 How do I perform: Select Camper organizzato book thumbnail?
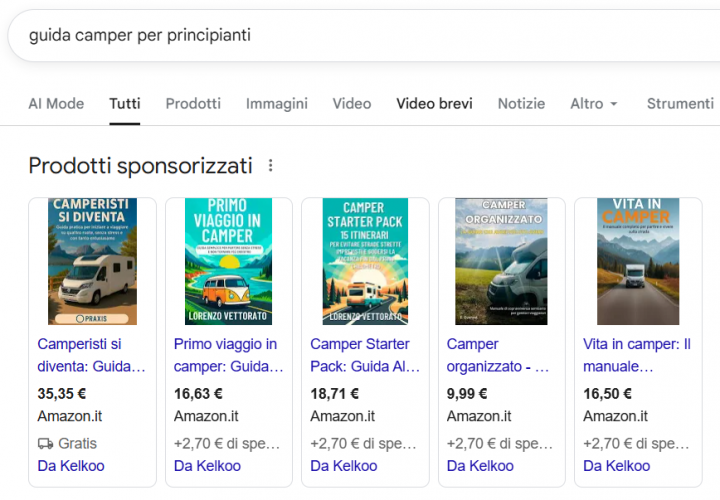501,261
